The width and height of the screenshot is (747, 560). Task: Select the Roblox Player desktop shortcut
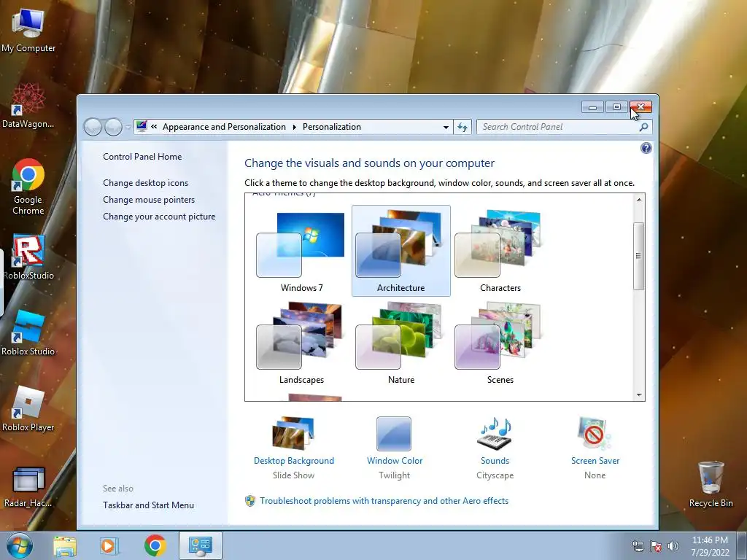click(28, 409)
